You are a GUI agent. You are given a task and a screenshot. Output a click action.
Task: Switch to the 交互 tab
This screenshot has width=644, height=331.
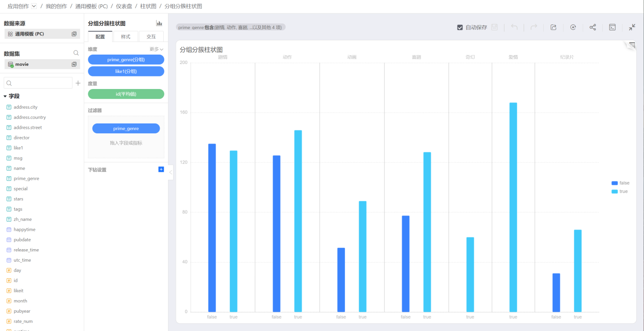(151, 37)
